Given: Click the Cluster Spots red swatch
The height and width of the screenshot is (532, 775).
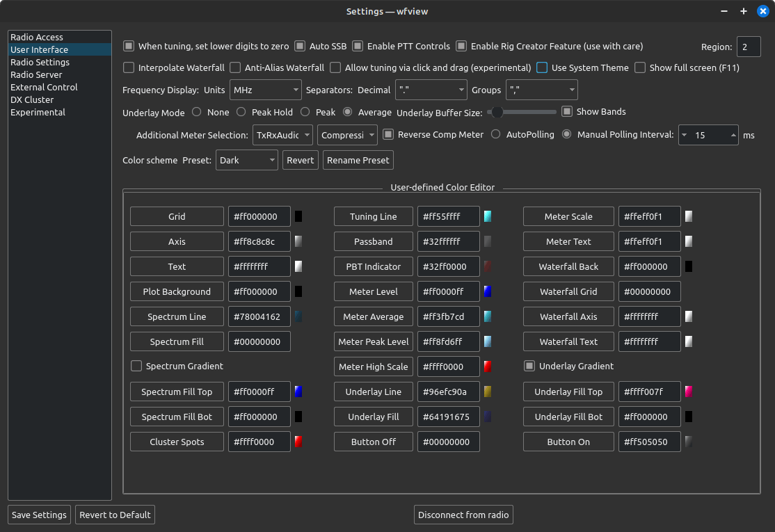Looking at the screenshot, I should pyautogui.click(x=298, y=442).
